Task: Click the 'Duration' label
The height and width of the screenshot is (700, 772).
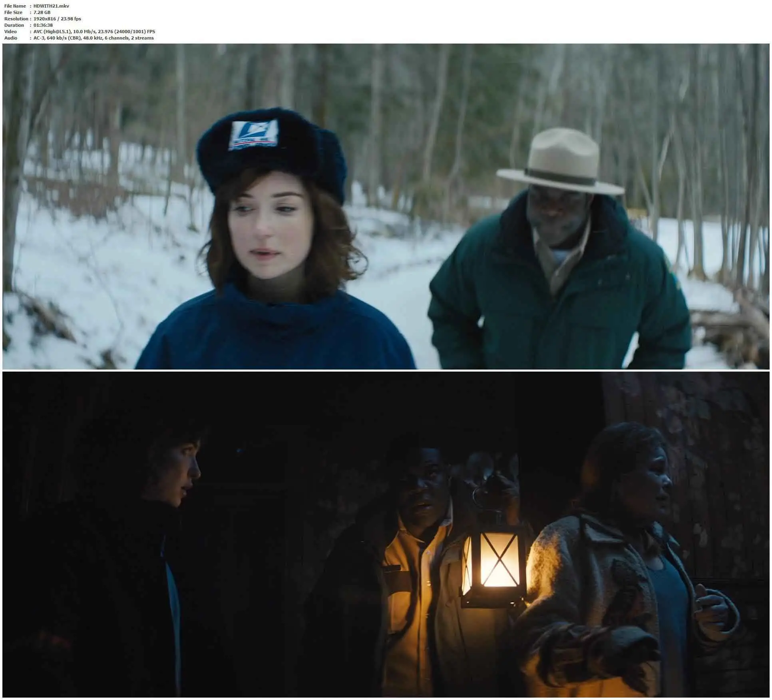Action: coord(14,25)
